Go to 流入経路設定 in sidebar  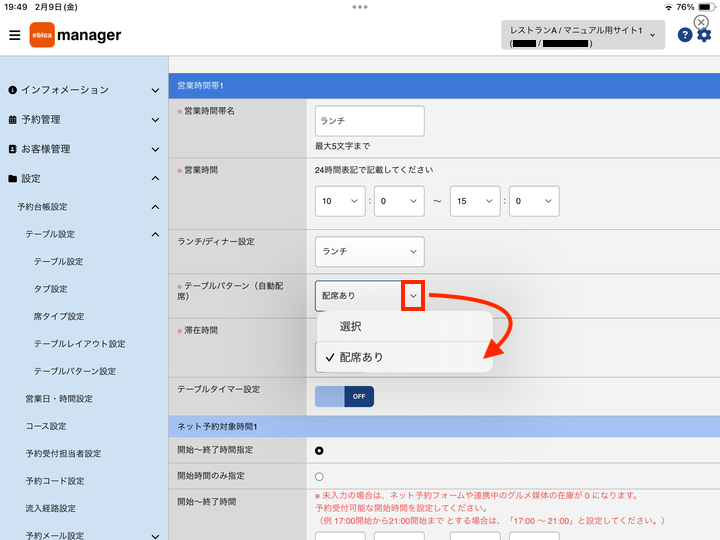point(51,508)
